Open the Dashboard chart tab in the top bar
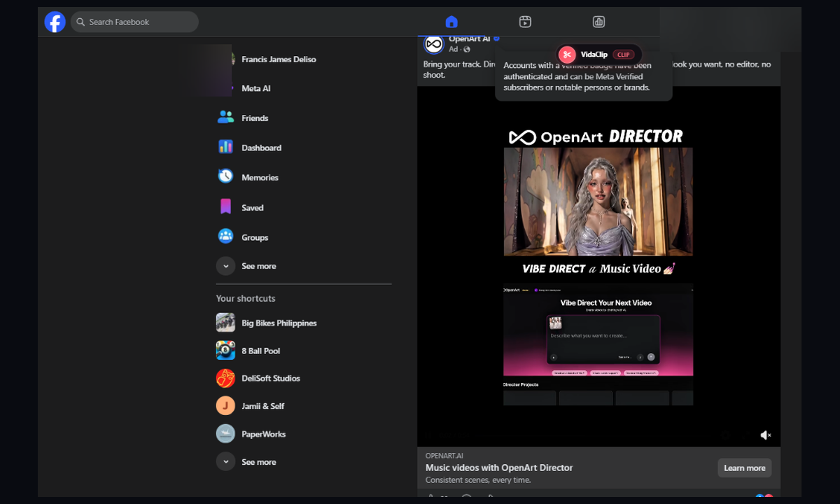Image resolution: width=840 pixels, height=504 pixels. pos(598,22)
